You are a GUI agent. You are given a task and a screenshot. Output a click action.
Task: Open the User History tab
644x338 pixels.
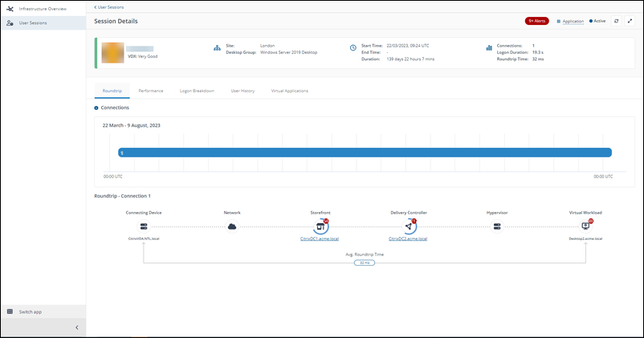point(243,91)
